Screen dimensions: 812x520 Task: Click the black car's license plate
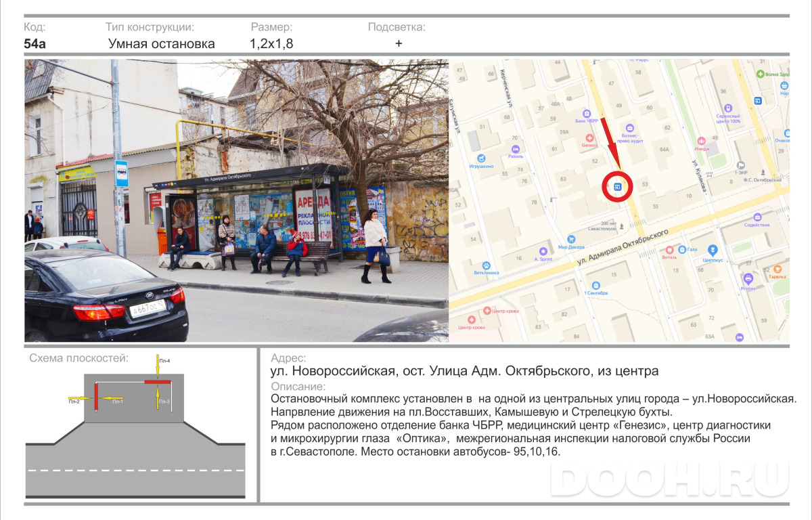pos(148,309)
